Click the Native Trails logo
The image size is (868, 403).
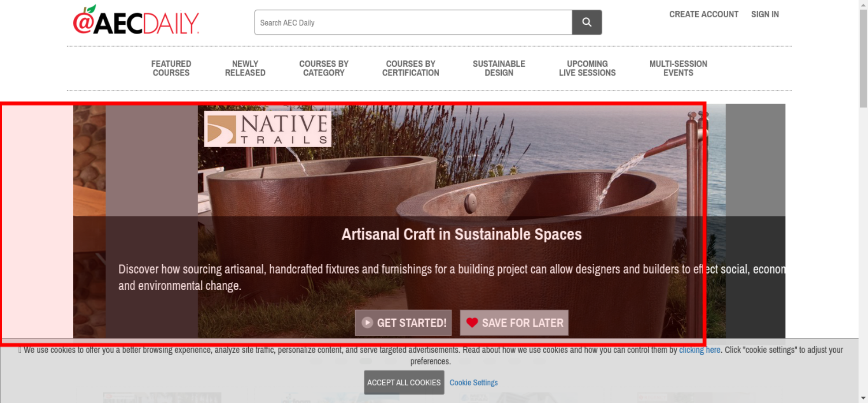coord(268,129)
